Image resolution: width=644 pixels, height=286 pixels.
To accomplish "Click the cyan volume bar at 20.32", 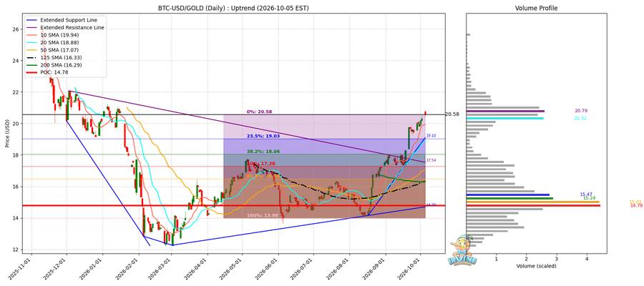I will [x=505, y=118].
